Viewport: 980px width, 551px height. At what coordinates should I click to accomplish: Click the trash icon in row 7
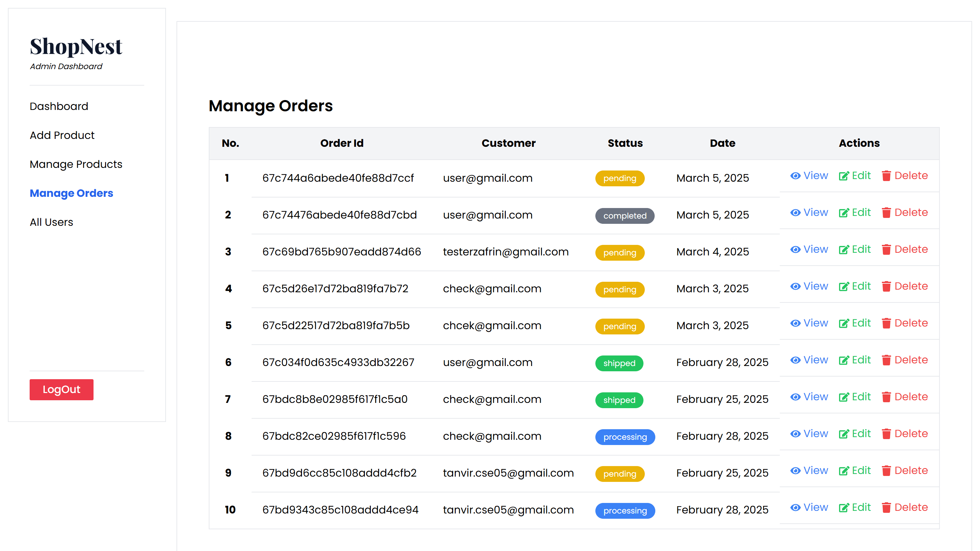click(886, 397)
